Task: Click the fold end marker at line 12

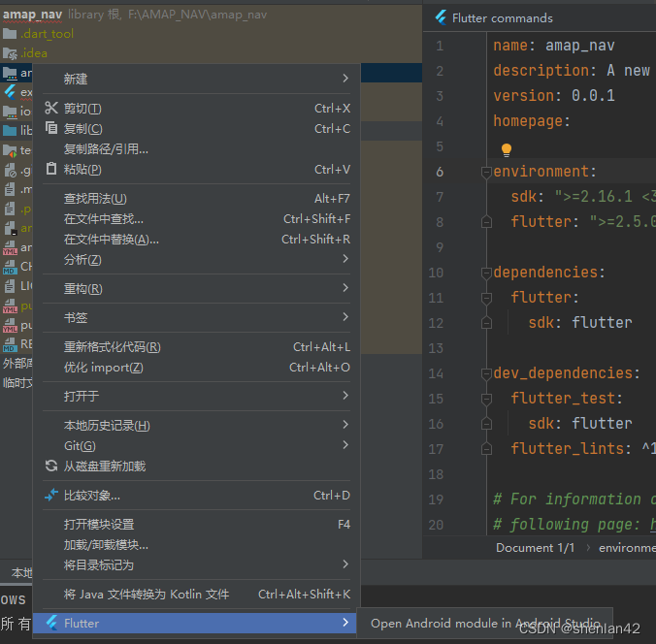Action: (x=486, y=323)
